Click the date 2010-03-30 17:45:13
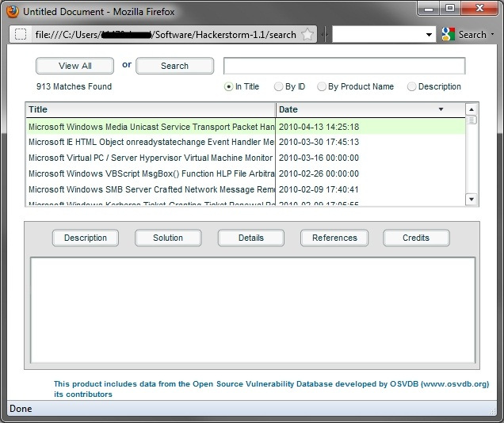This screenshot has width=504, height=423. click(x=319, y=143)
